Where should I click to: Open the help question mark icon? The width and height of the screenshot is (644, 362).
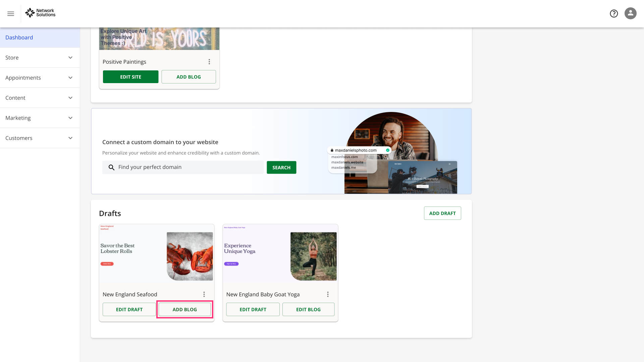click(614, 13)
